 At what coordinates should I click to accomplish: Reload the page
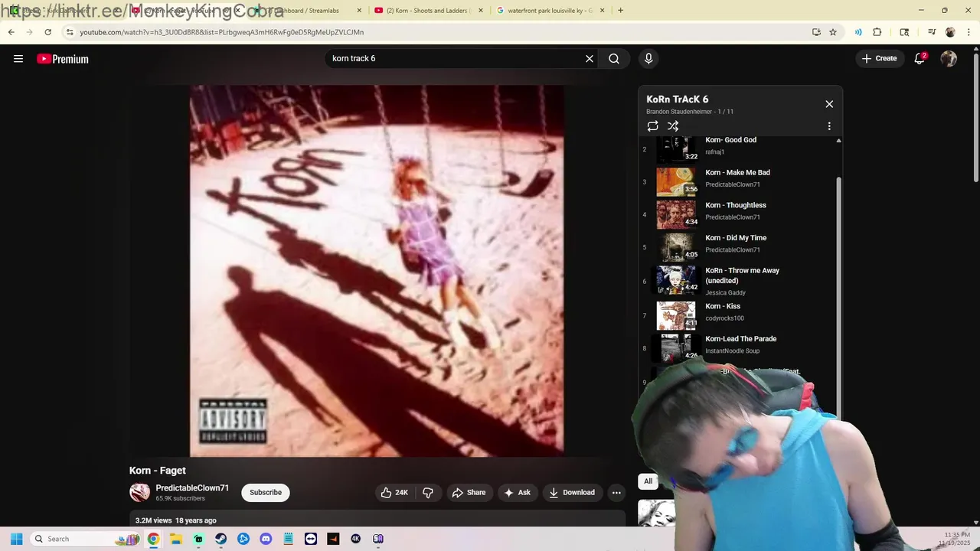pos(47,32)
